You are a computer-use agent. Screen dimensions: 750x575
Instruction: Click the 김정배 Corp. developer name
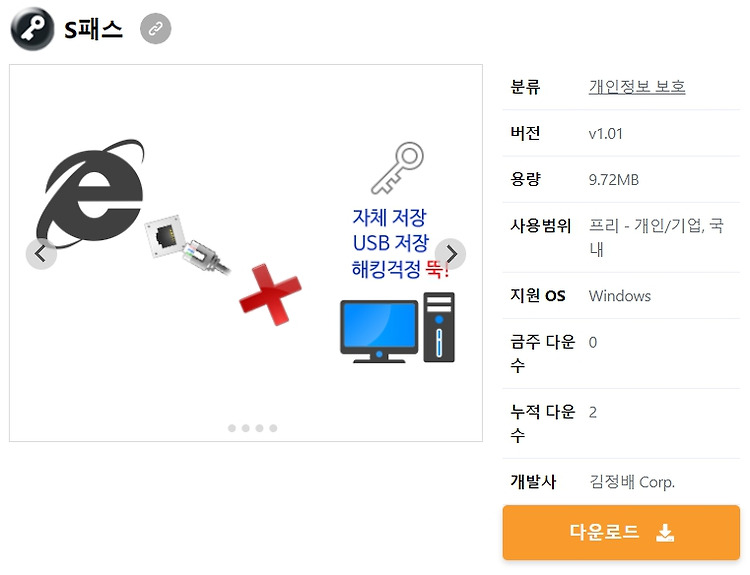pos(632,482)
